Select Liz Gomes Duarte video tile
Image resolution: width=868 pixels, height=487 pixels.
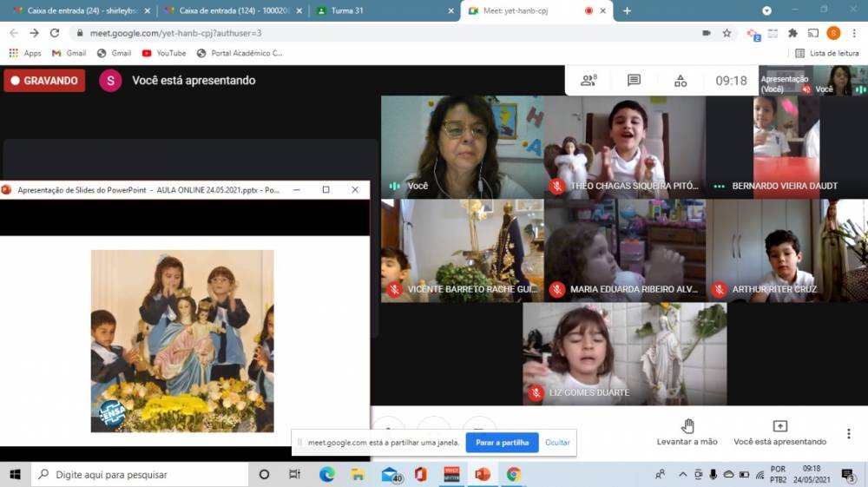coord(625,353)
